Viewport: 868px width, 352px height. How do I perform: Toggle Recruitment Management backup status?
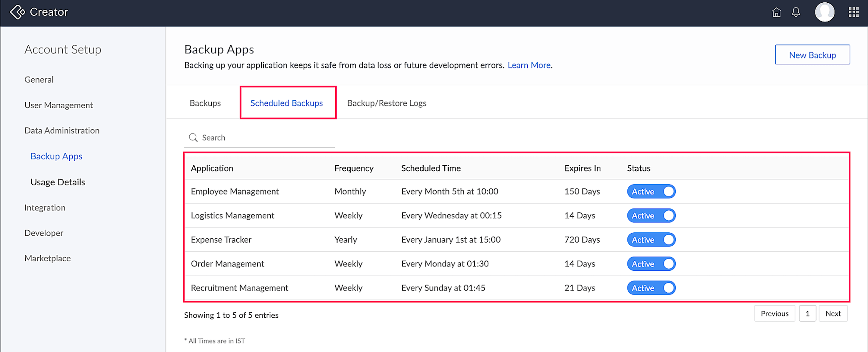coord(651,288)
